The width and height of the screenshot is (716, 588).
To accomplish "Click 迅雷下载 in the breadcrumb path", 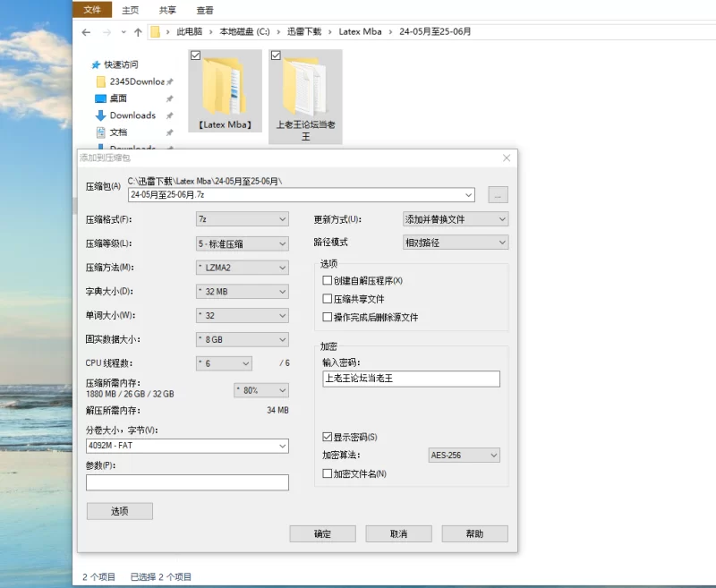I will click(x=304, y=31).
